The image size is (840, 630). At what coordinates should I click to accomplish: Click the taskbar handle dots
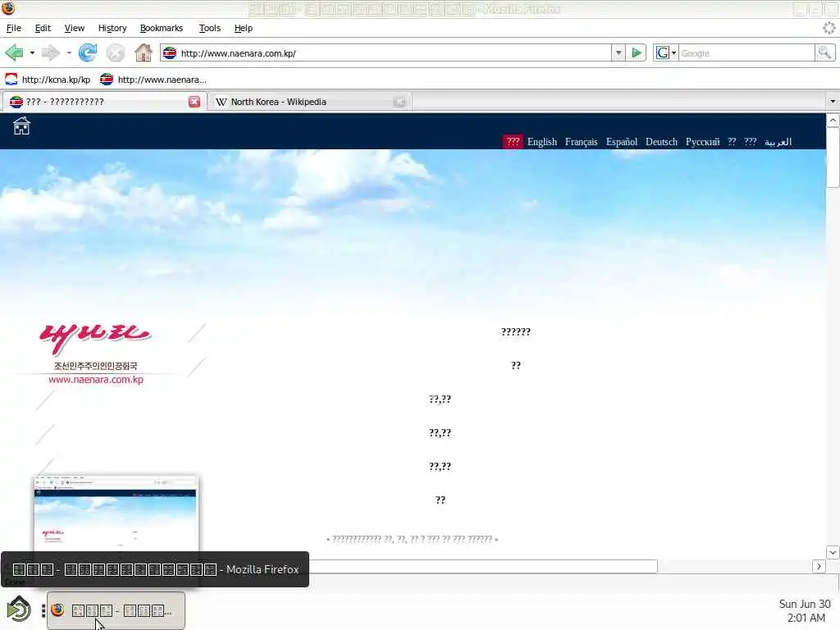pos(43,610)
